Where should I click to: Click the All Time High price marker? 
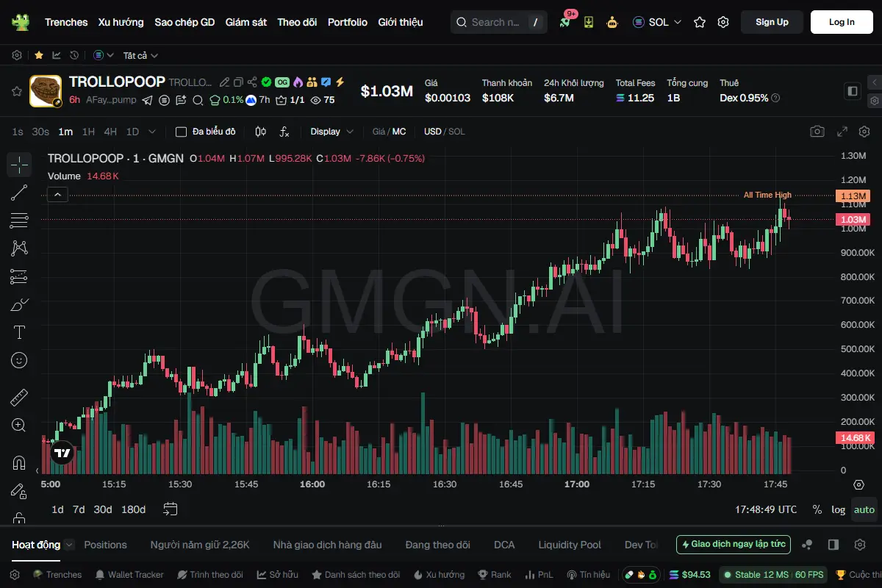pos(767,196)
